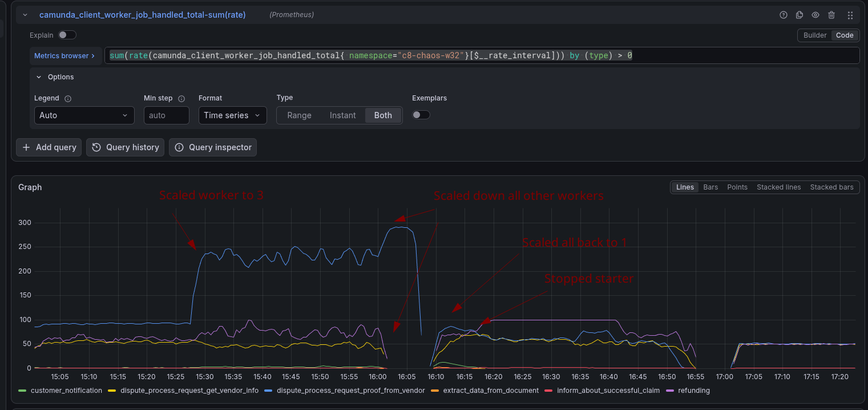Switch graph style to Stacked bars
Viewport: 868px width, 410px height.
(831, 187)
